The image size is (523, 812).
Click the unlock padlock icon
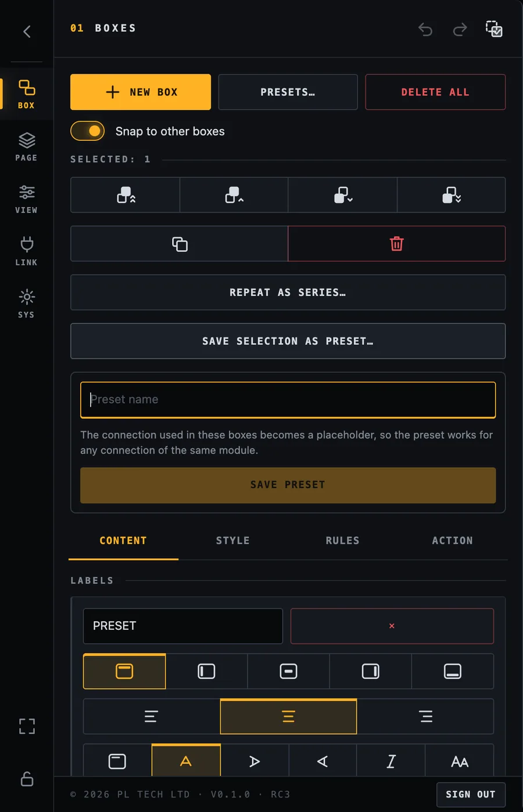pos(27,779)
